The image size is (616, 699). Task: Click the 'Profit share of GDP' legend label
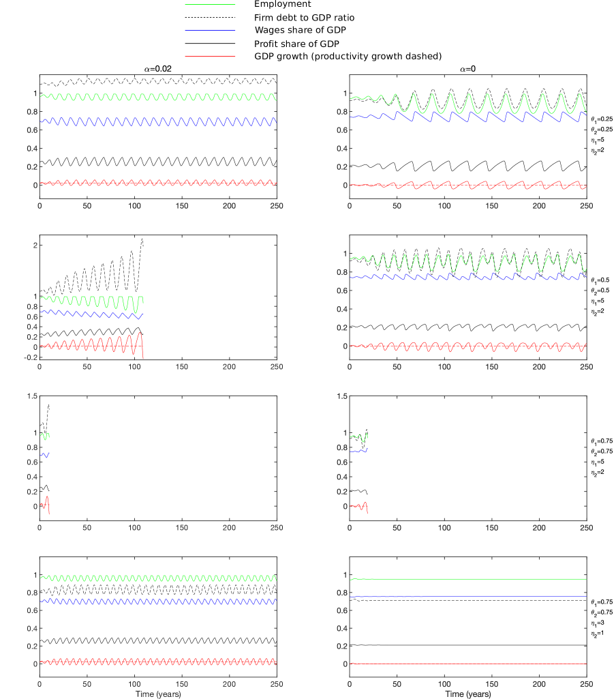pos(296,44)
